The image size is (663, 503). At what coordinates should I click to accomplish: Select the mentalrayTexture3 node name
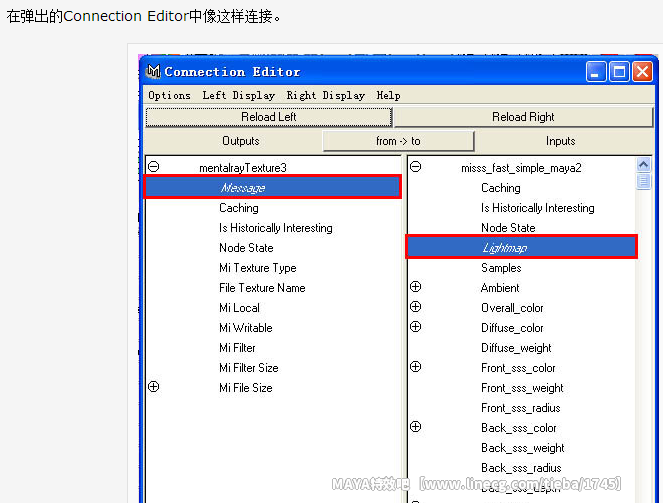pos(243,168)
